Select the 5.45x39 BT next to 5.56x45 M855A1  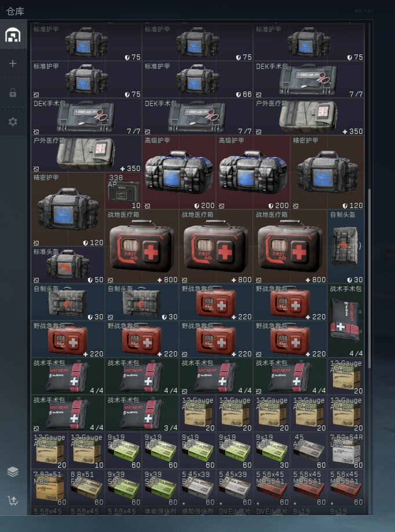point(235,487)
